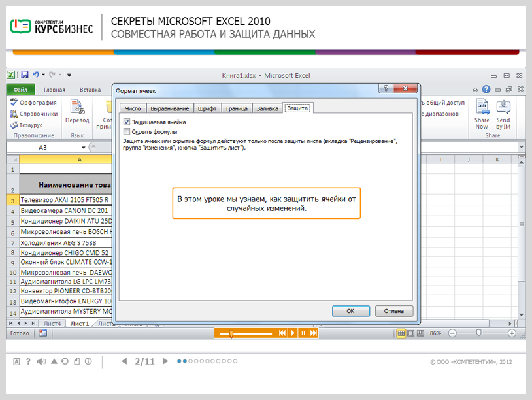Switch to sheet Лист4

click(x=52, y=324)
